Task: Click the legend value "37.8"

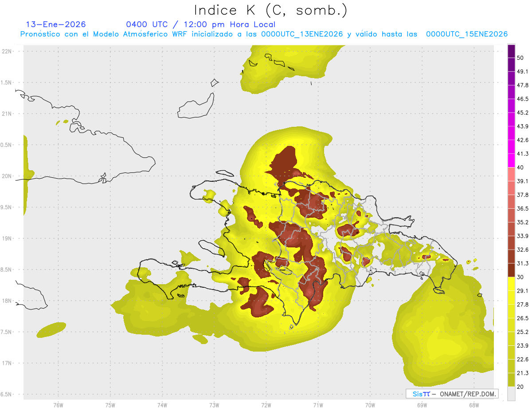Action: click(522, 195)
